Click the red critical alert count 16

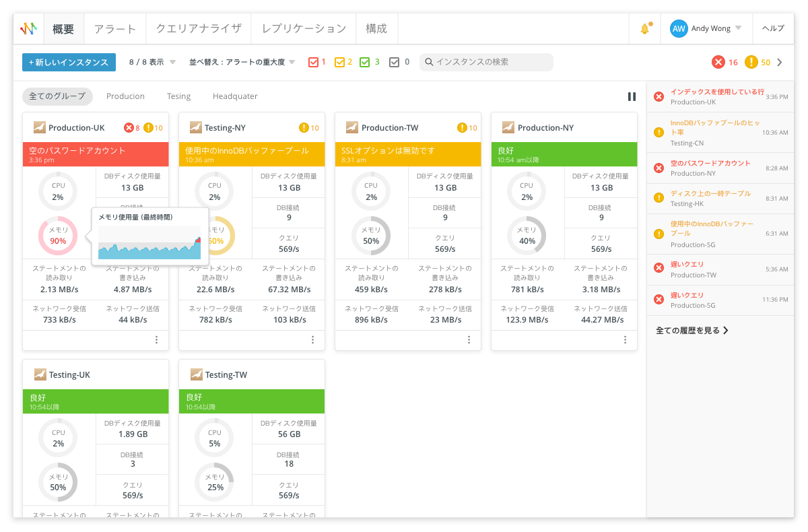(725, 63)
